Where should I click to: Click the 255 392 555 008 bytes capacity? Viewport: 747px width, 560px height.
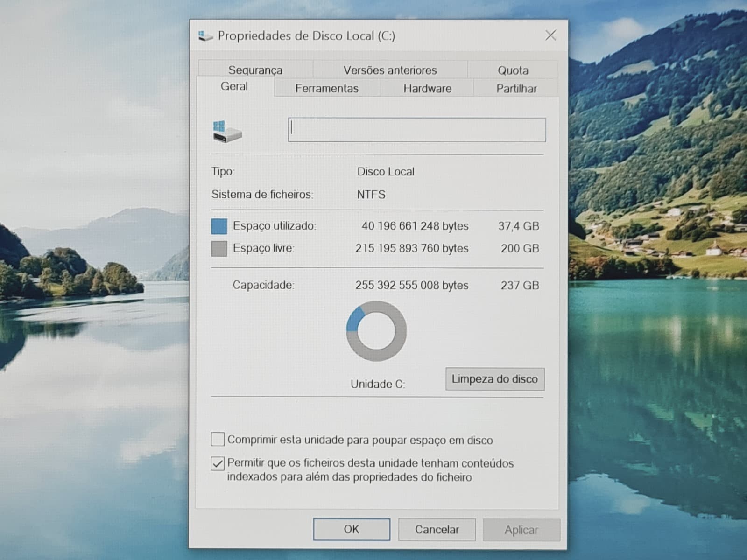[412, 285]
